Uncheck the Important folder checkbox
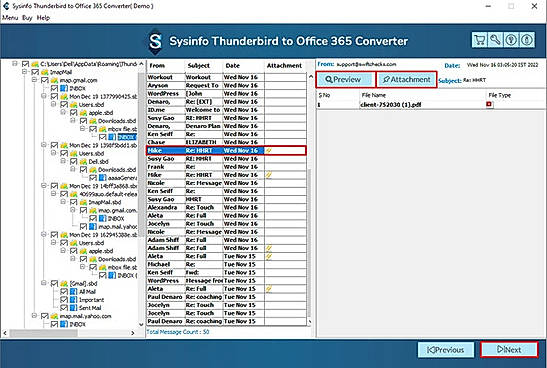Screen dimensions: 547x368 pos(64,300)
